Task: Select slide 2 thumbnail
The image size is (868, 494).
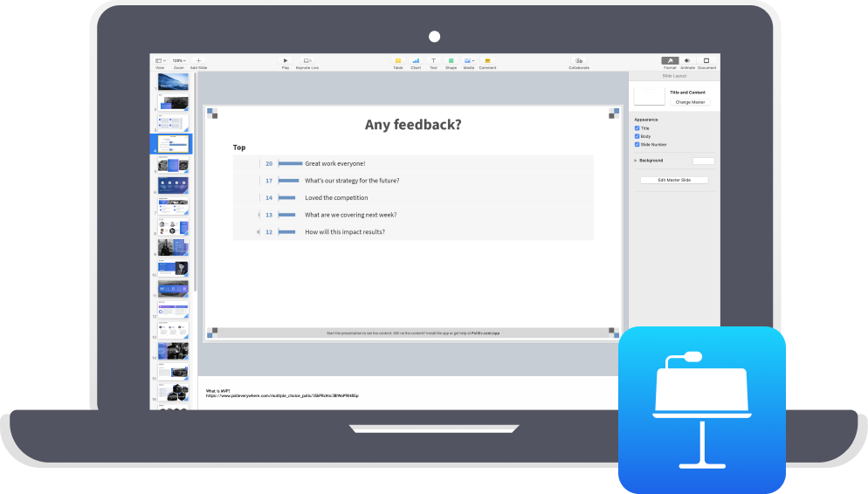Action: 173,102
